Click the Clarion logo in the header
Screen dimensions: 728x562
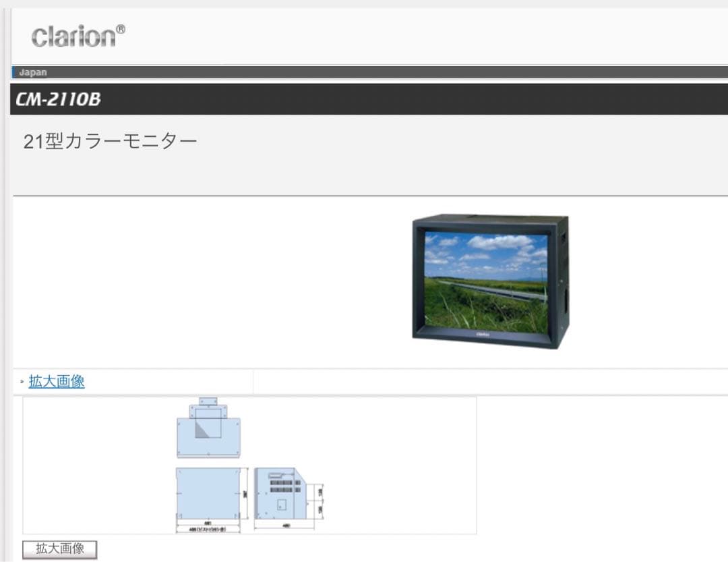pos(73,36)
